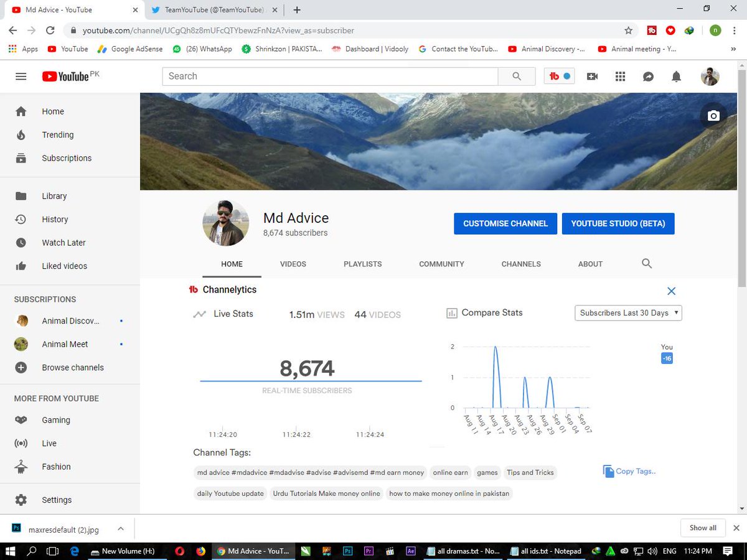
Task: Click the YOUTUBE STUDIO (BETA) button
Action: click(x=618, y=223)
